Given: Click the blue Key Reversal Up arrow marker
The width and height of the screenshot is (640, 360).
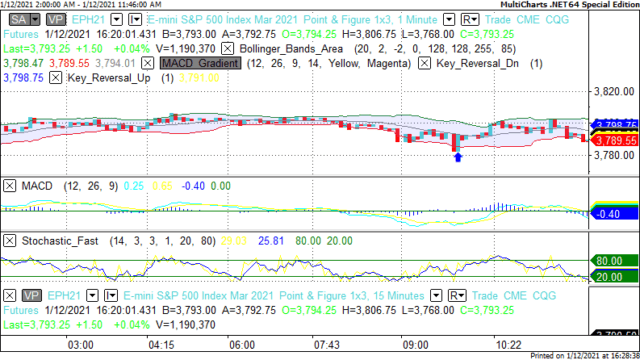Looking at the screenshot, I should (x=458, y=157).
